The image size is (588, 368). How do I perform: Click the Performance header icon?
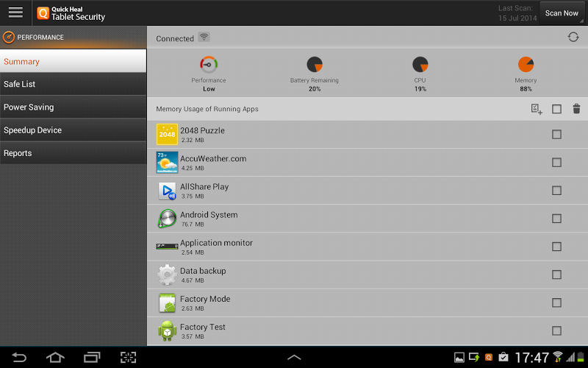click(8, 38)
